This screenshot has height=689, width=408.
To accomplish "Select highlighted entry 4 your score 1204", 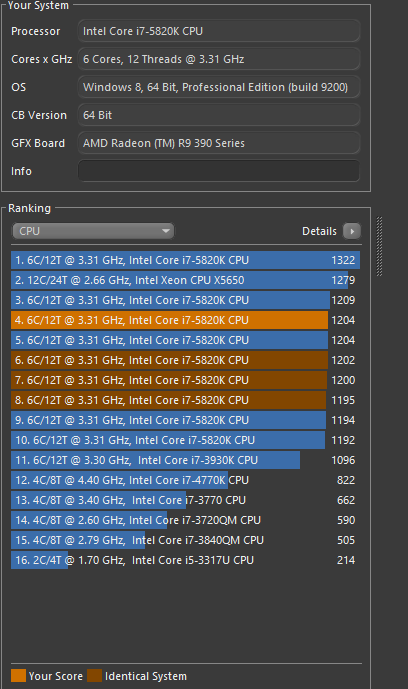I will (x=185, y=320).
